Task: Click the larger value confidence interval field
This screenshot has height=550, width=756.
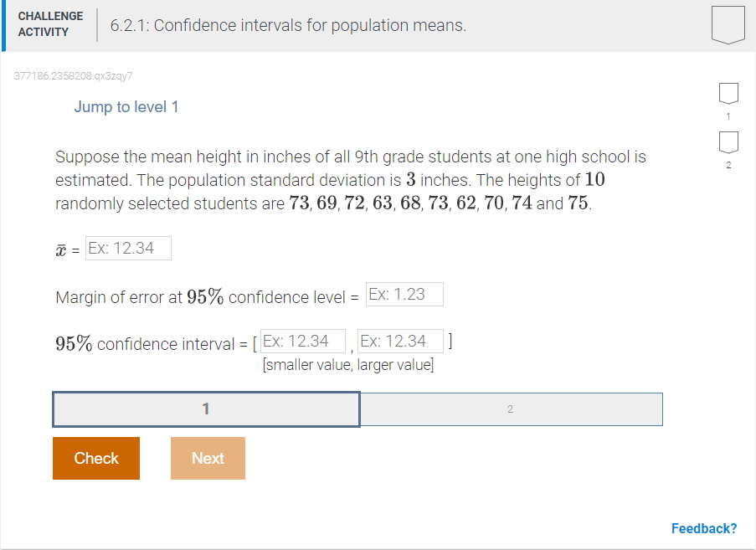Action: [399, 341]
